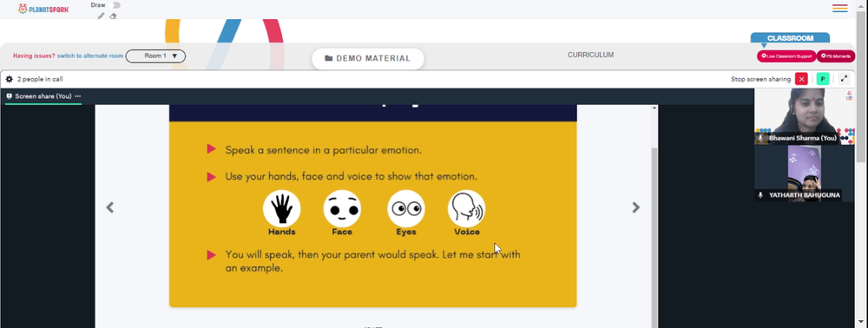Screen dimensions: 868x328
Task: Select the Classroom tab
Action: click(790, 38)
